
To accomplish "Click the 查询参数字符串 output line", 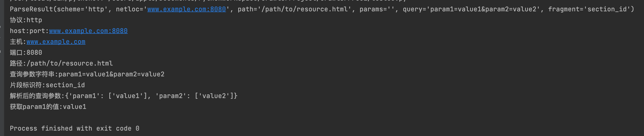I will click(x=87, y=74).
